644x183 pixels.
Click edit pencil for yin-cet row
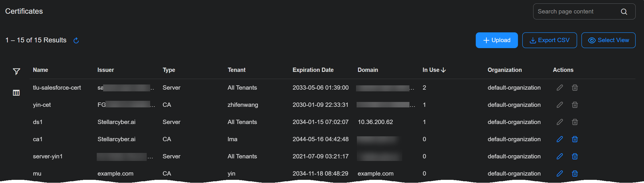point(560,105)
